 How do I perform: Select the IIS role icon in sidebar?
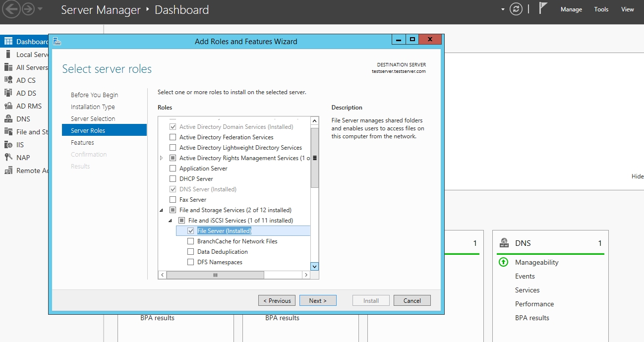[x=8, y=145]
